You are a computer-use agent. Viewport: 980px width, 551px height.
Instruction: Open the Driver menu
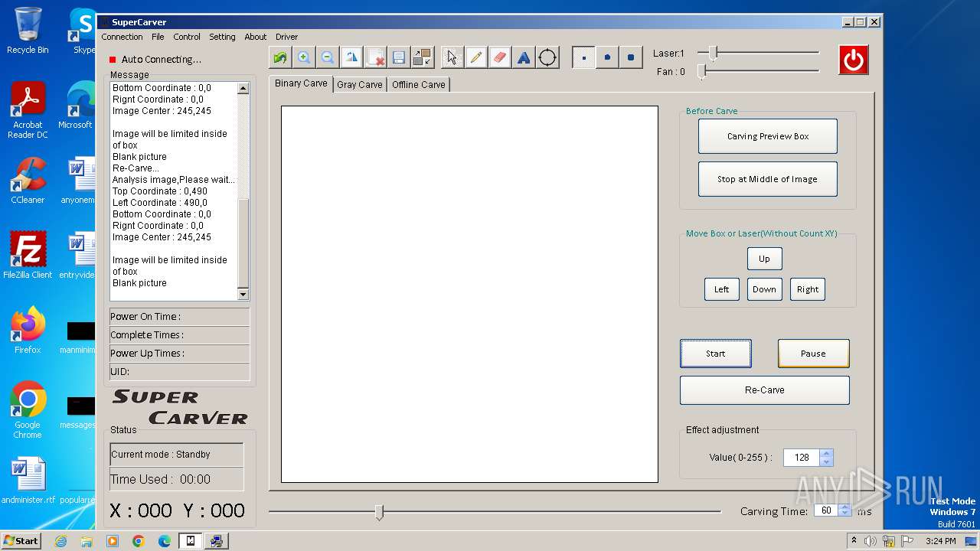[287, 37]
